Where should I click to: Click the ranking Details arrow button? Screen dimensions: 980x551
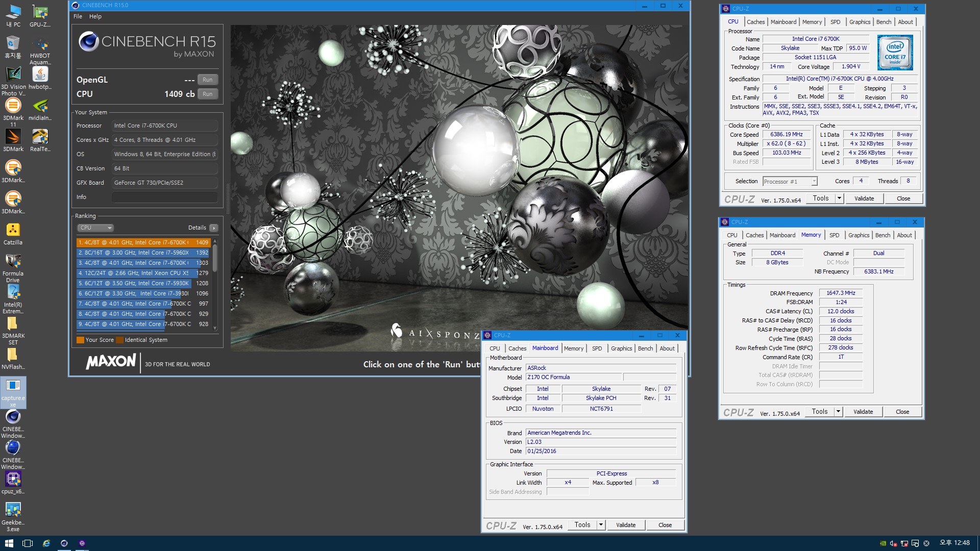pos(214,228)
